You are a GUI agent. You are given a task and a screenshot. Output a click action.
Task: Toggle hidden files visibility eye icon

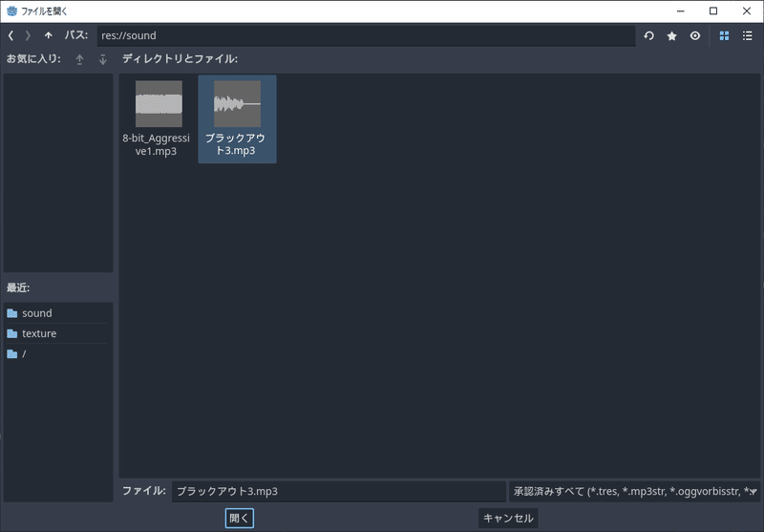(695, 35)
